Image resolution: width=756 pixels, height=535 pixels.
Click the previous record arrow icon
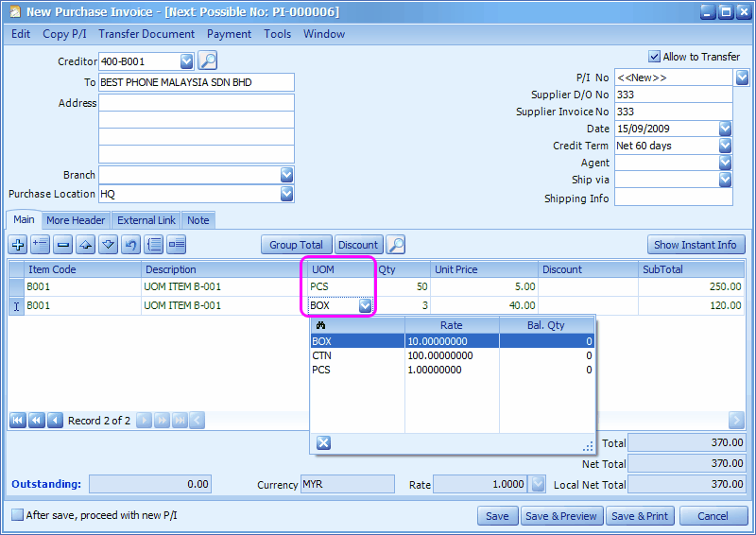[x=55, y=421]
